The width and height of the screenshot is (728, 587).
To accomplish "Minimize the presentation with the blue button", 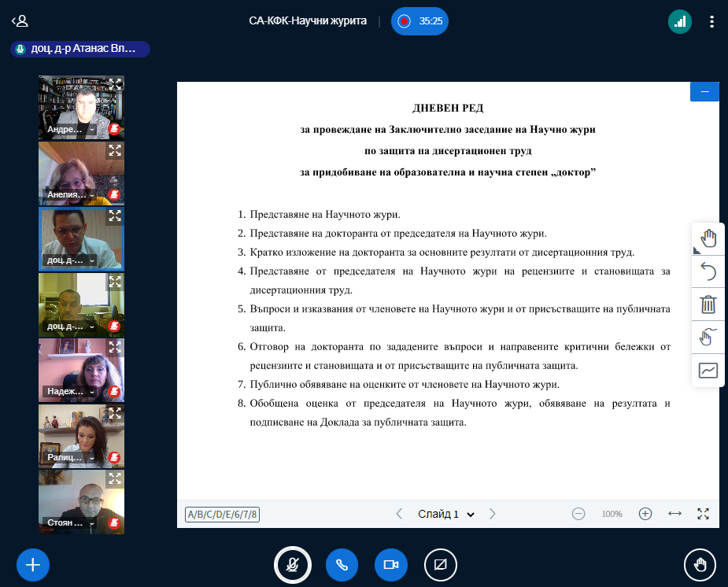I will (x=704, y=91).
